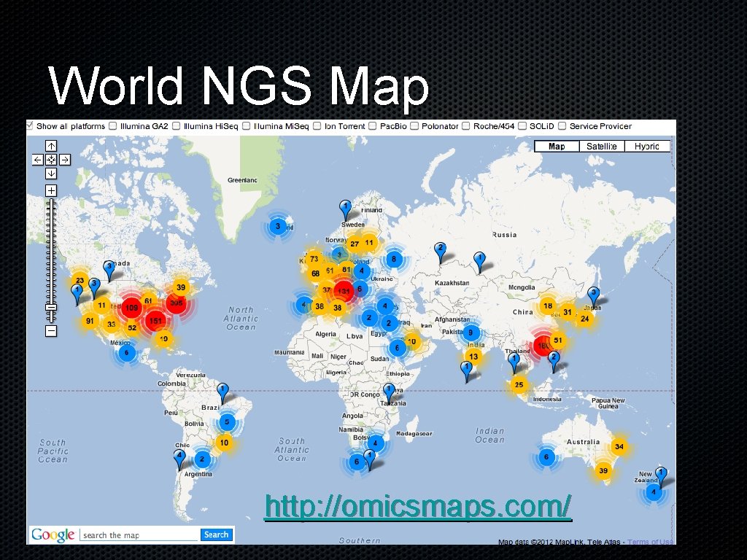Image resolution: width=747 pixels, height=560 pixels.
Task: Switch to the Hybrid map view
Action: tap(648, 146)
